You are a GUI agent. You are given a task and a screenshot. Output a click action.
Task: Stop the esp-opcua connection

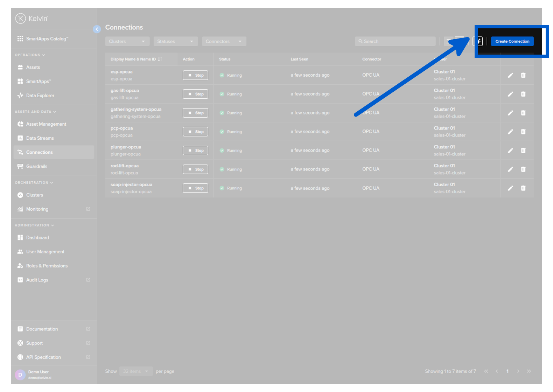click(195, 75)
